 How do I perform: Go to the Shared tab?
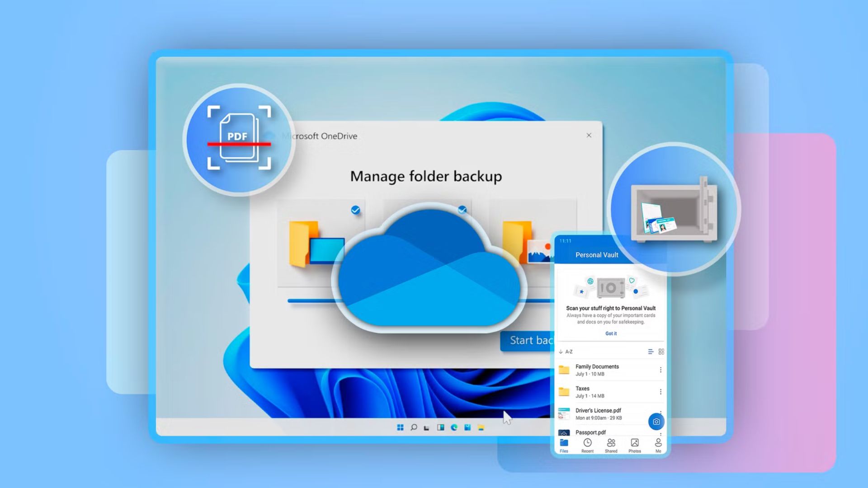point(611,445)
